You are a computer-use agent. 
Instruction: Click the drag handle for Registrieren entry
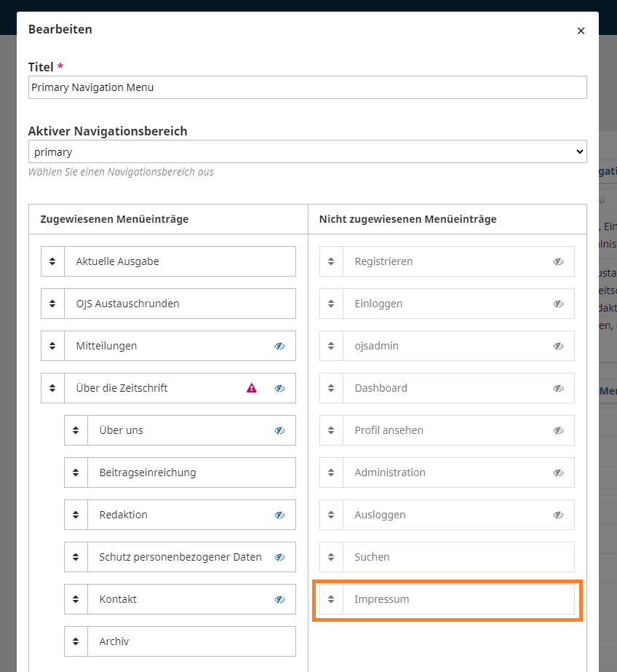[x=331, y=261]
